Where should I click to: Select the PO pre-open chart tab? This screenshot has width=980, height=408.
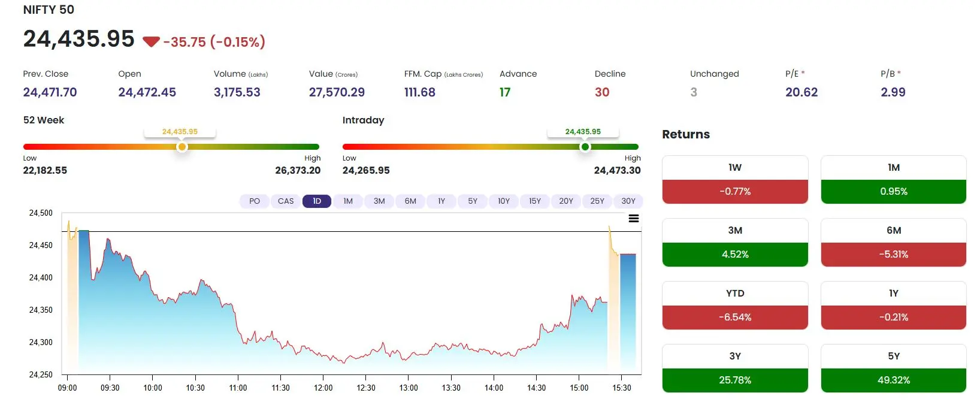point(255,201)
